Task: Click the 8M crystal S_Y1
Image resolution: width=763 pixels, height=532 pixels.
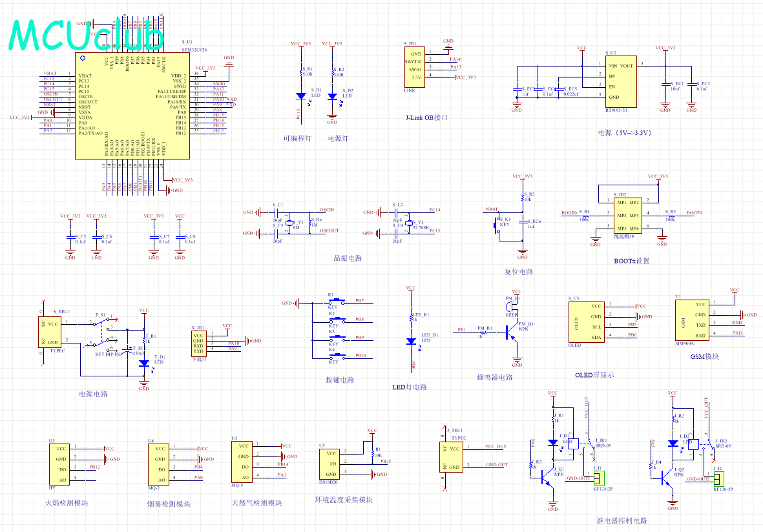Action: [x=289, y=223]
